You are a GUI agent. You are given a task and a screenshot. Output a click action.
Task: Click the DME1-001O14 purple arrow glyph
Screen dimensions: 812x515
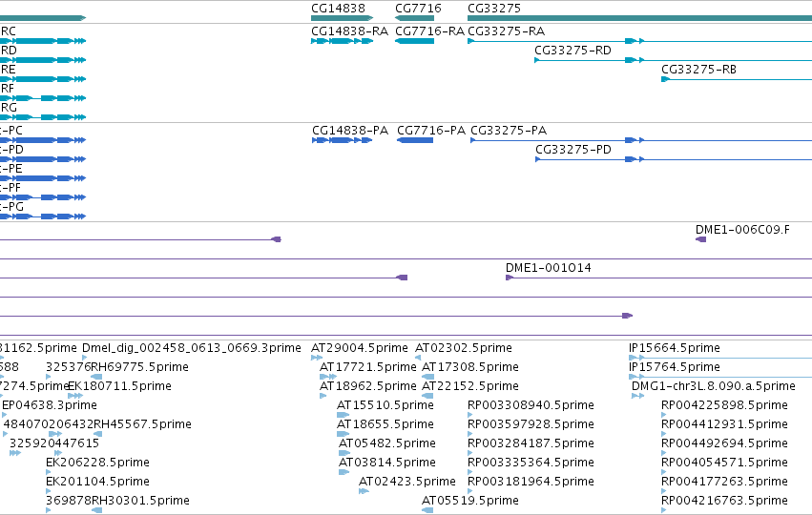tap(510, 278)
